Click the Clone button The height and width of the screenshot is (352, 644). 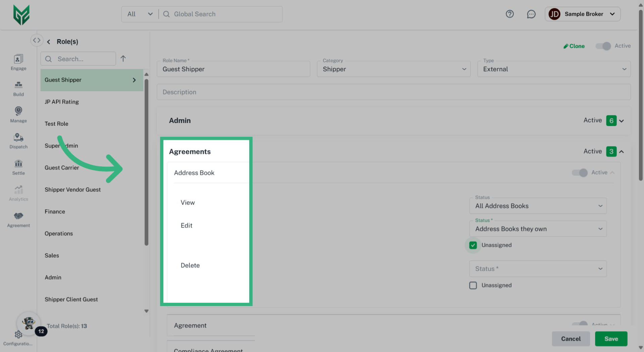point(574,46)
